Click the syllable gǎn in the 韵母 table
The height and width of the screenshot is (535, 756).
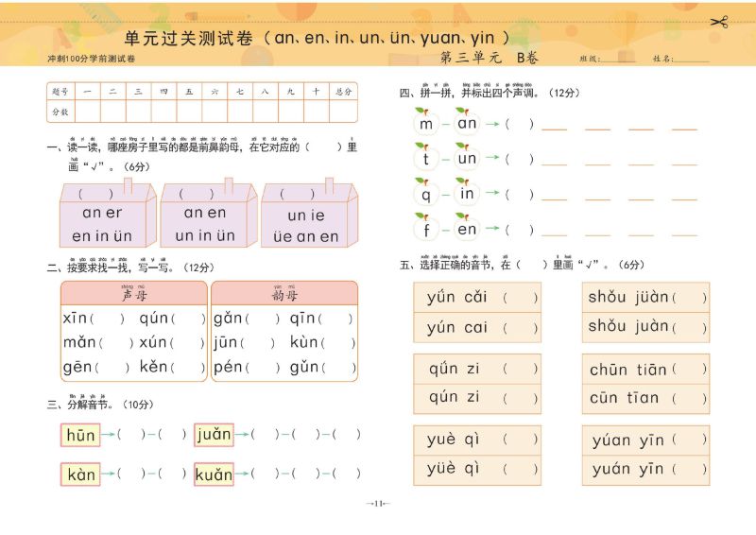click(x=228, y=319)
